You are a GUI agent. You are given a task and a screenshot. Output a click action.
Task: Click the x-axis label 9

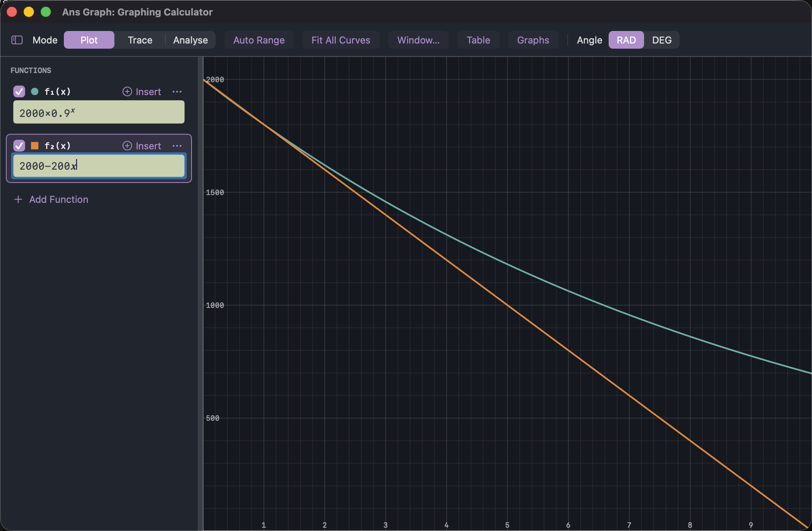tap(751, 525)
